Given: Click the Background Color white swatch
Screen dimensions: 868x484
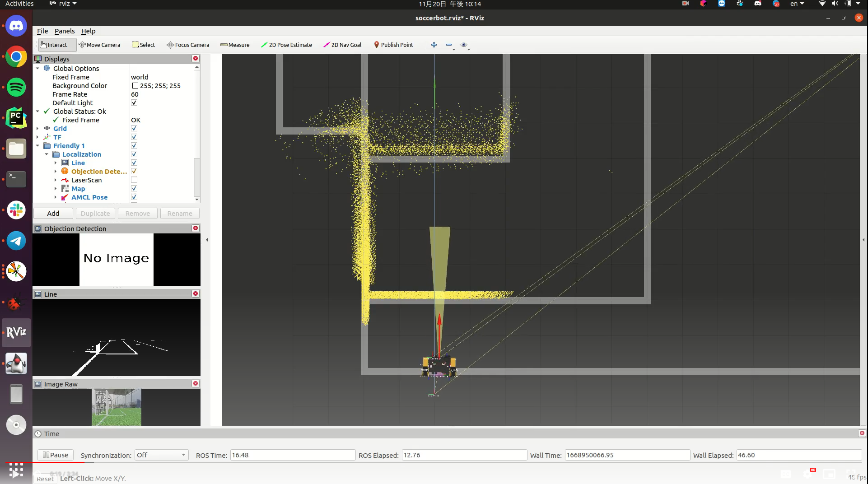Looking at the screenshot, I should point(135,86).
